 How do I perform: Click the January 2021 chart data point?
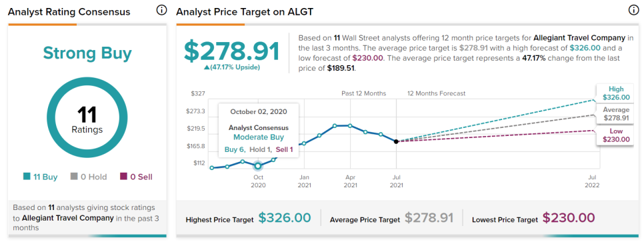(304, 143)
